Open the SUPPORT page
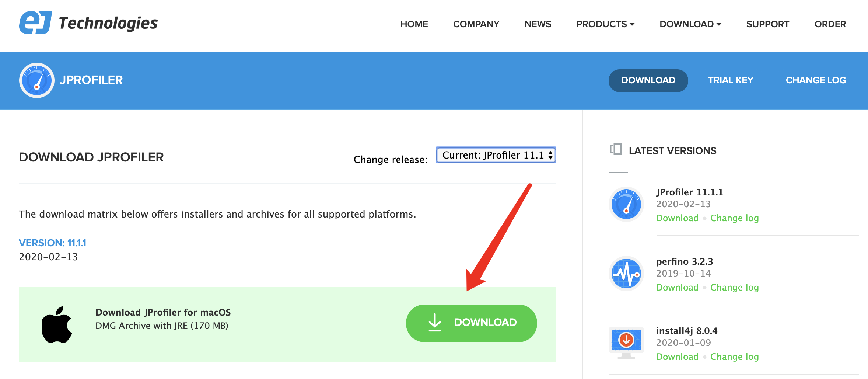Image resolution: width=868 pixels, height=379 pixels. click(768, 24)
